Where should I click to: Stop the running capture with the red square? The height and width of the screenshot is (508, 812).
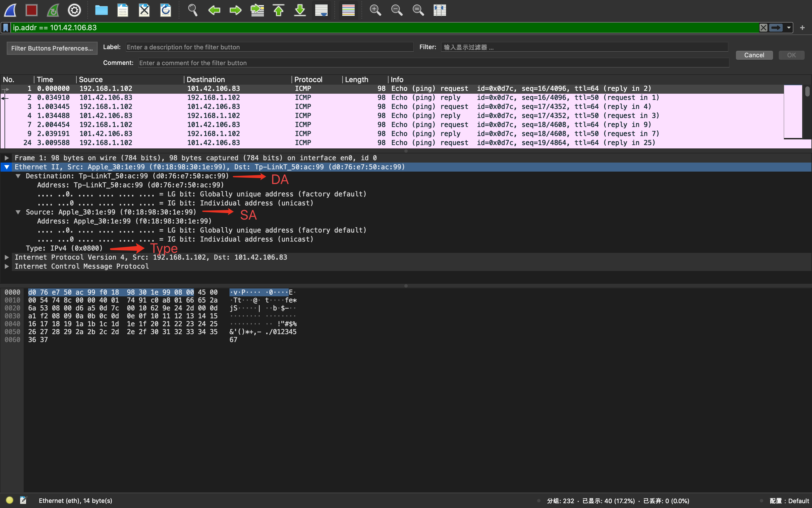click(32, 10)
